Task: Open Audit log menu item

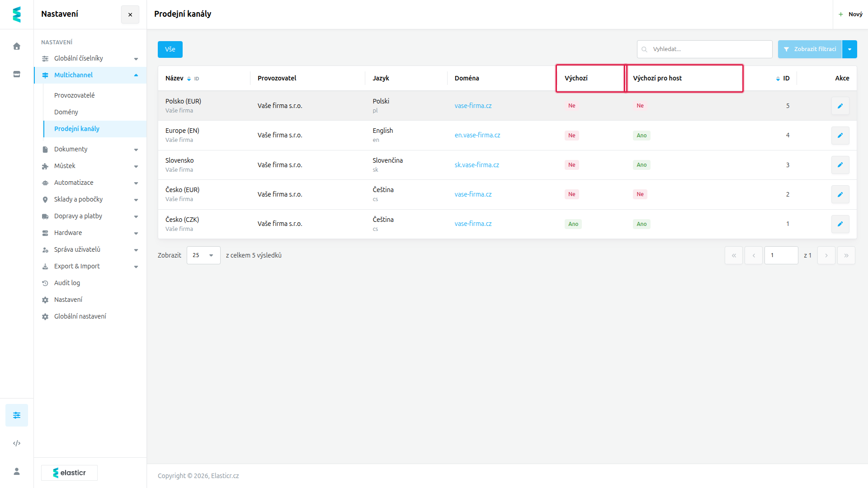Action: pos(67,283)
